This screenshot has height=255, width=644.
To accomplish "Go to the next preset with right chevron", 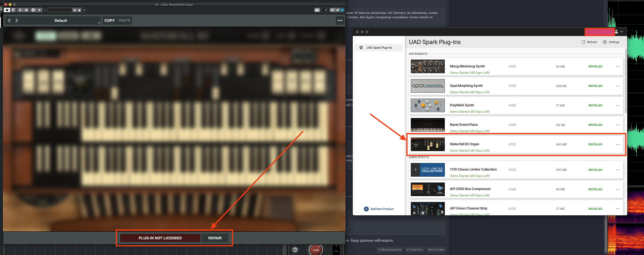I will point(17,20).
